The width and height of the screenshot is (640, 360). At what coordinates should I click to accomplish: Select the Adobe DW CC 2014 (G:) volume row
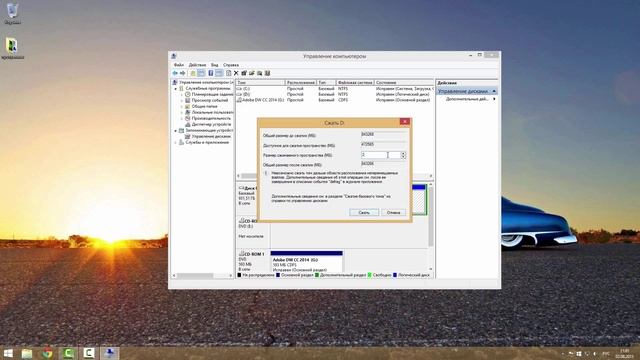pyautogui.click(x=334, y=100)
